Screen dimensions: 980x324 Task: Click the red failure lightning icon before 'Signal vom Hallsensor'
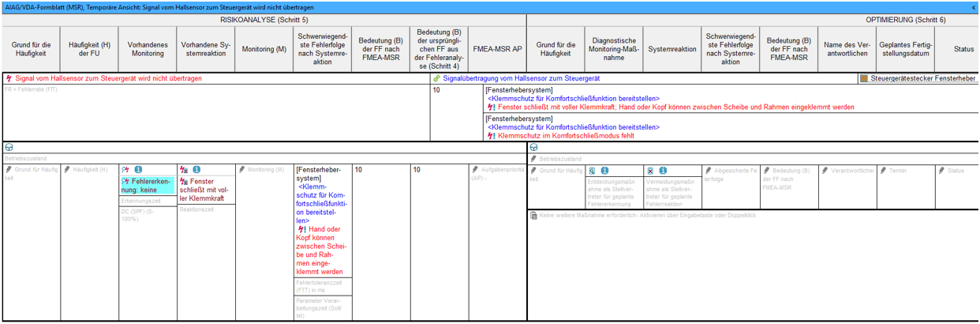click(9, 79)
